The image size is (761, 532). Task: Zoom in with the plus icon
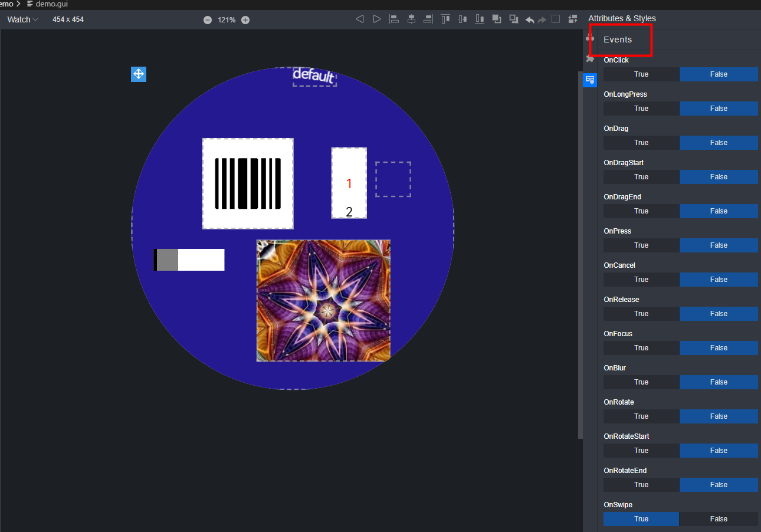point(245,20)
